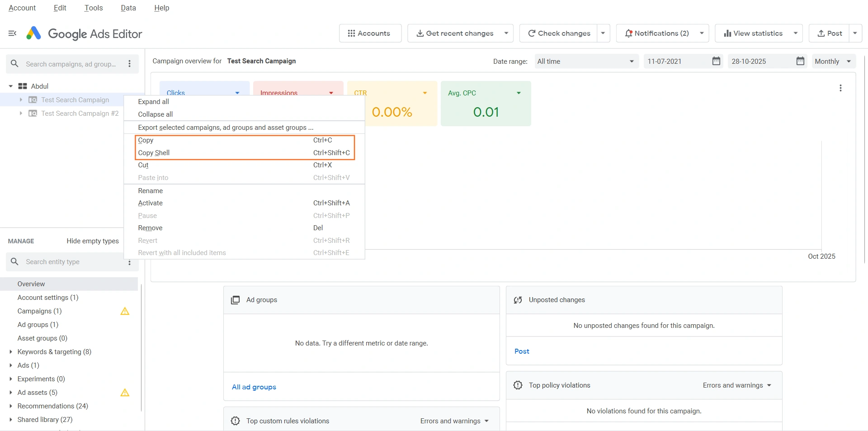
Task: Choose Copy Shell from the context menu
Action: 245,153
